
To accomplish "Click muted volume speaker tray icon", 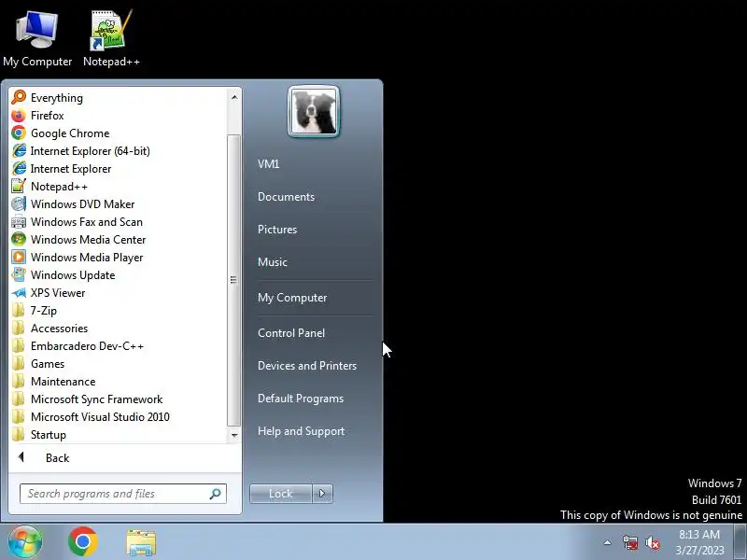I will 653,543.
